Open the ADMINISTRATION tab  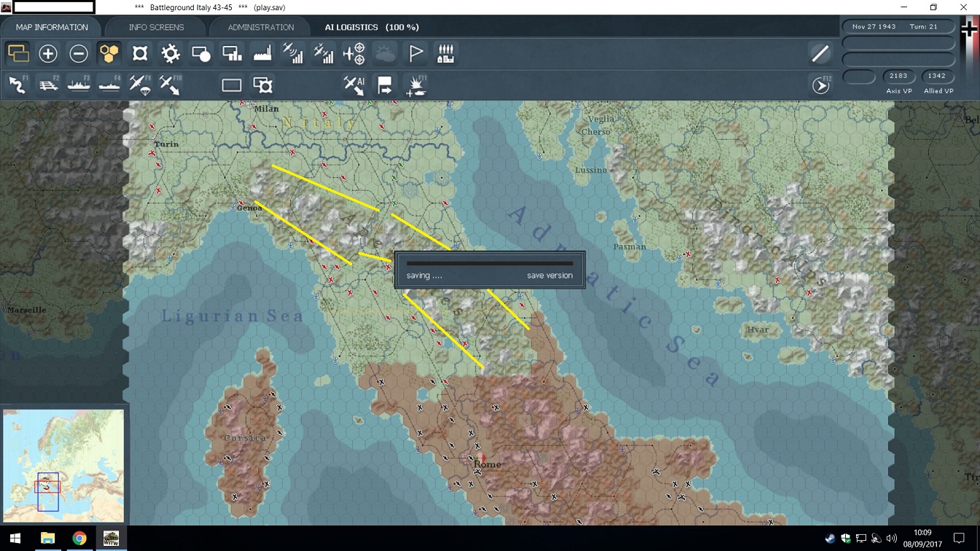click(x=260, y=27)
